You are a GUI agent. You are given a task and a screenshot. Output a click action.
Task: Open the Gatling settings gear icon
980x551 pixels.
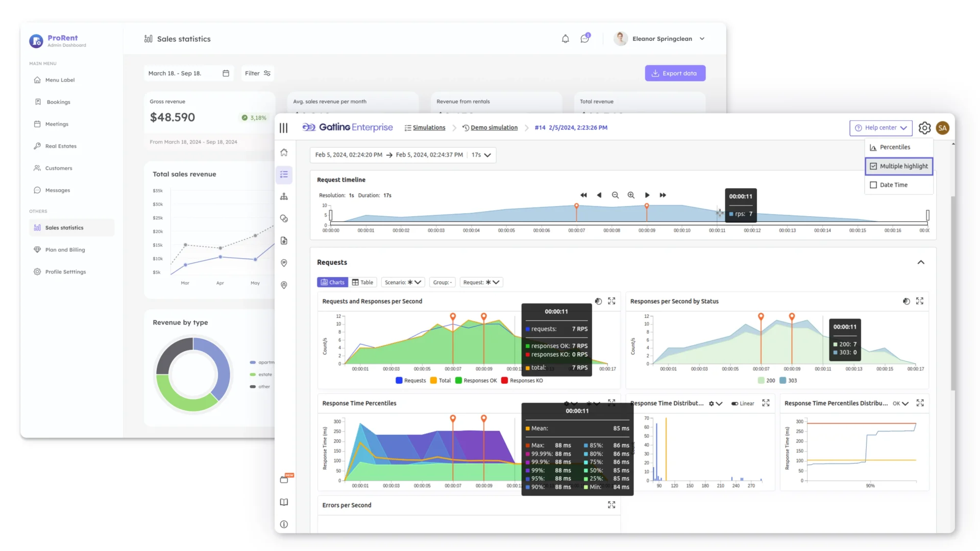[x=924, y=128]
